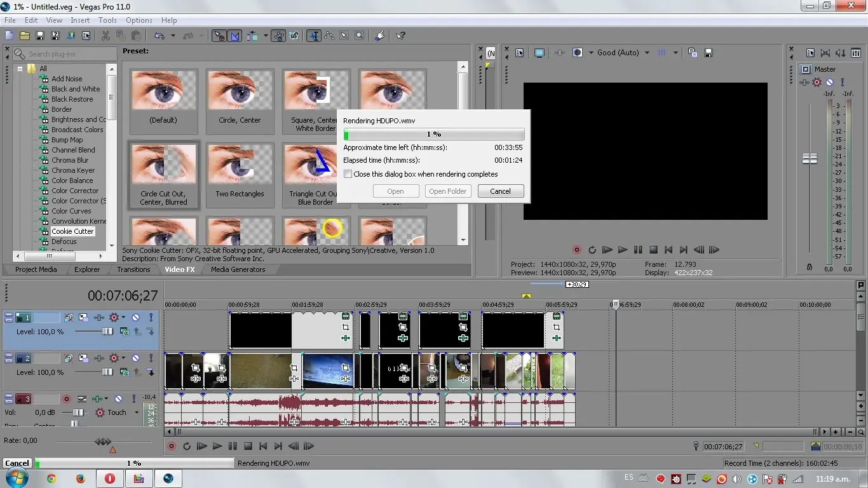Open the Split Screen View dropdown arrow
The width and height of the screenshot is (868, 488).
[591, 53]
